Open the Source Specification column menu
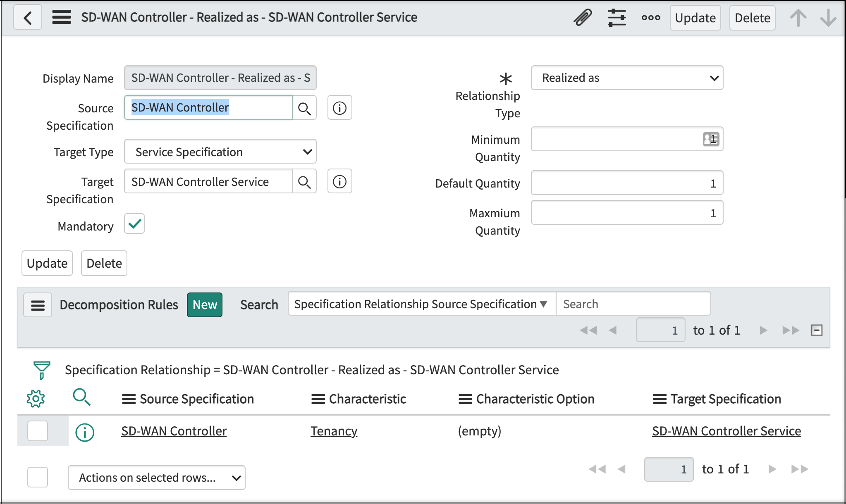846x504 pixels. [x=129, y=399]
